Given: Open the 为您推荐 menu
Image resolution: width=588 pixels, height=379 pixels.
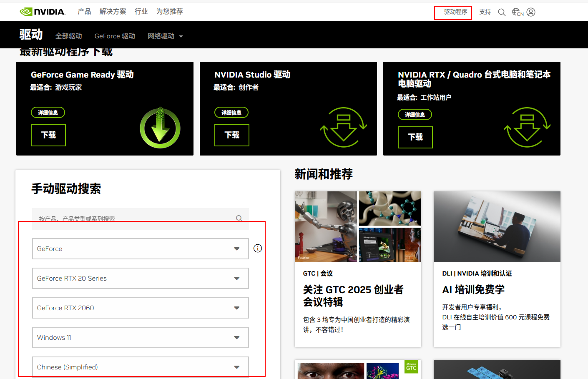Looking at the screenshot, I should coord(169,12).
